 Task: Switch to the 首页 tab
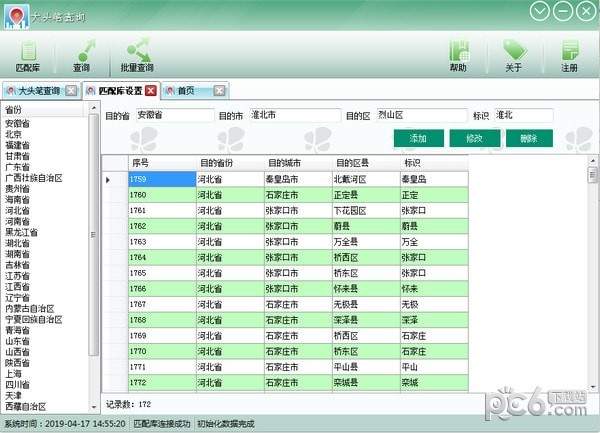click(185, 91)
